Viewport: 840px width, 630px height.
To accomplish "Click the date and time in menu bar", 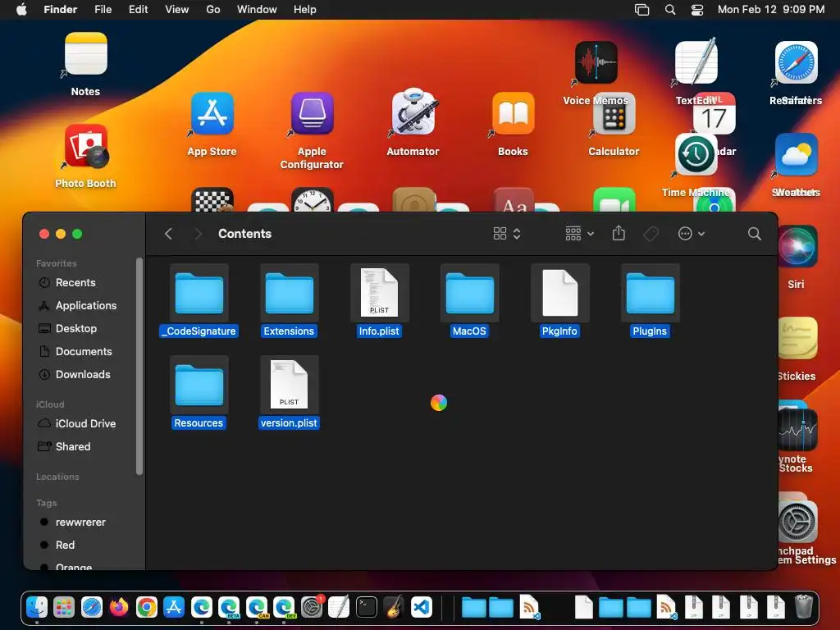I will (771, 9).
